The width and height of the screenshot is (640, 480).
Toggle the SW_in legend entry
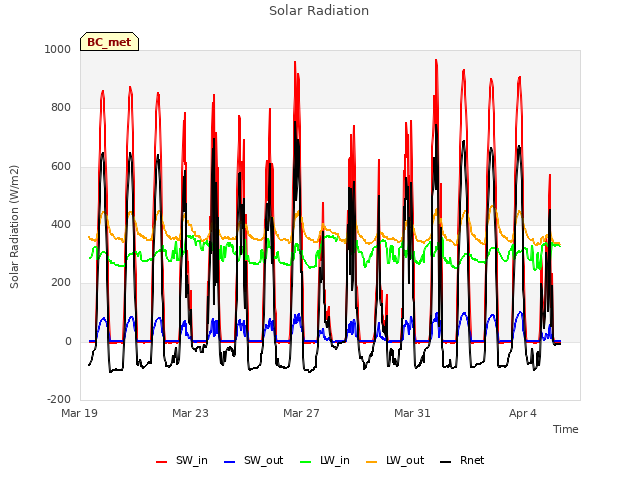click(182, 460)
